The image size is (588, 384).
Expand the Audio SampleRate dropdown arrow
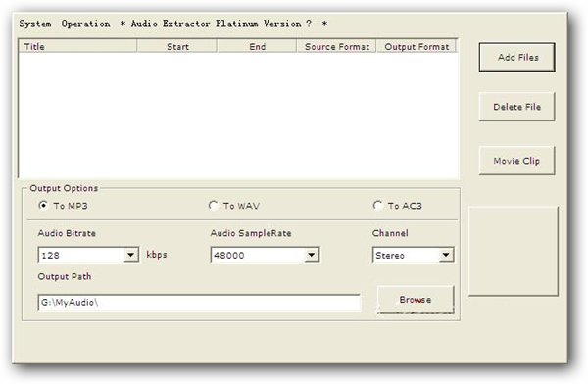coord(312,255)
